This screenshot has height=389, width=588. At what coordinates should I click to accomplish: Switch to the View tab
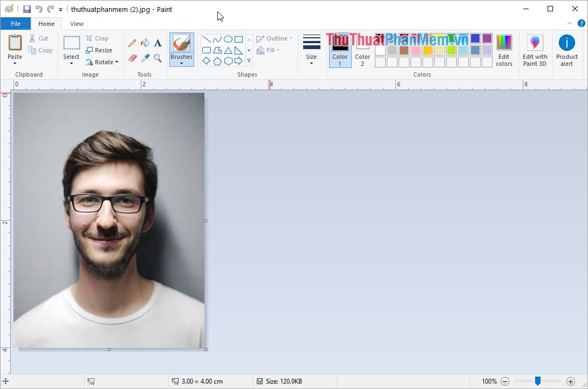coord(77,24)
